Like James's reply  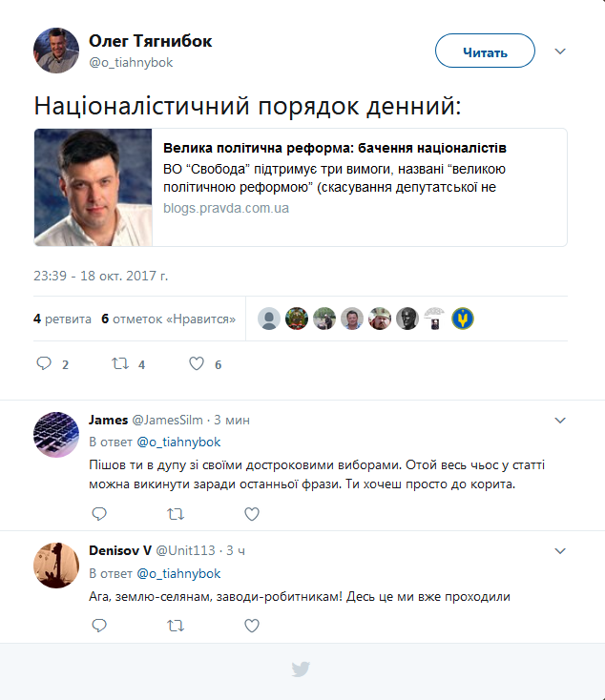pos(252,514)
